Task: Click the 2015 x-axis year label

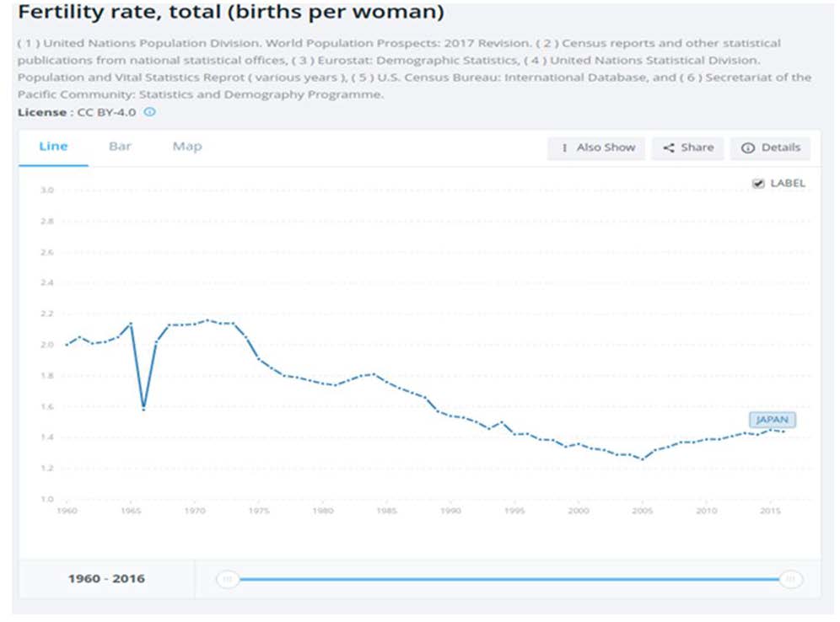Action: click(770, 511)
